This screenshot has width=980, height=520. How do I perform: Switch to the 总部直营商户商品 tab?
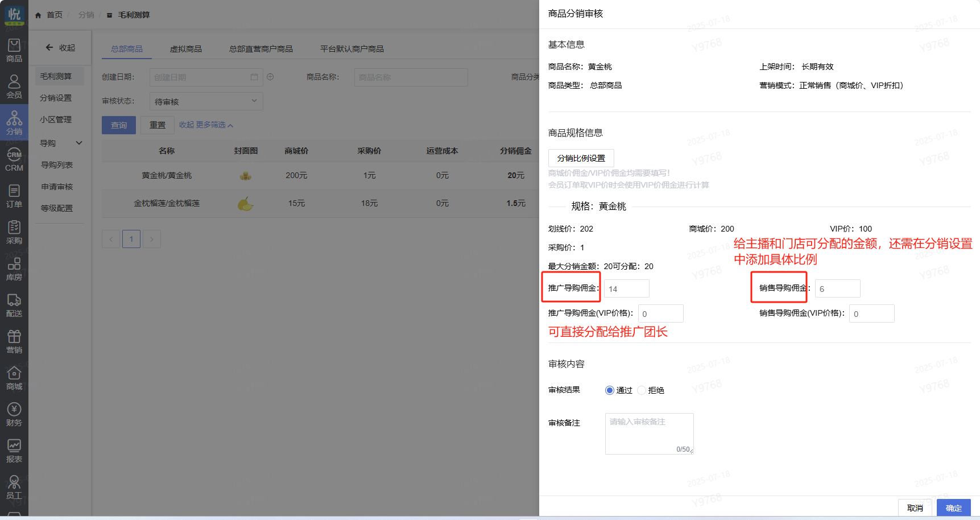tap(260, 49)
